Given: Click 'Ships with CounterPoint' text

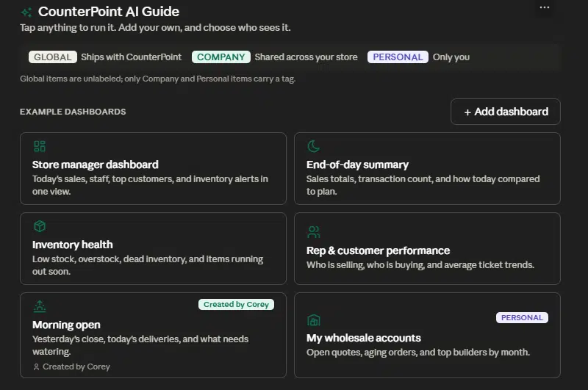Looking at the screenshot, I should (132, 57).
